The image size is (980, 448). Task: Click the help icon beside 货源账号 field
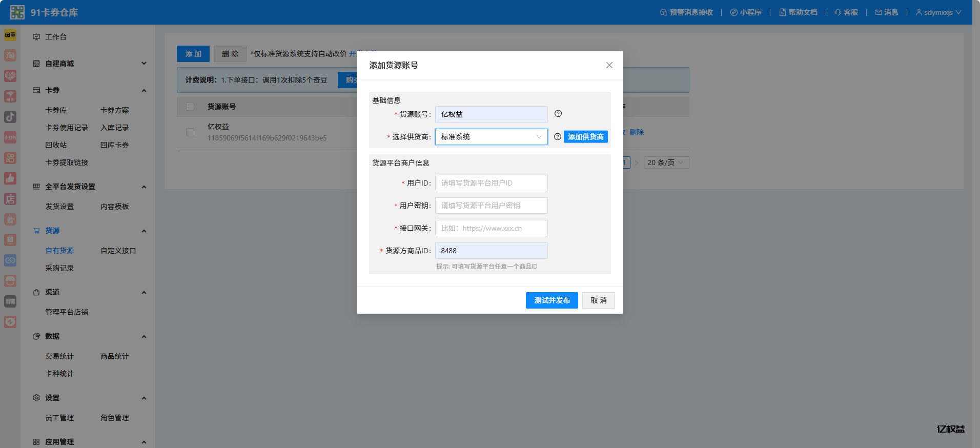pos(558,114)
